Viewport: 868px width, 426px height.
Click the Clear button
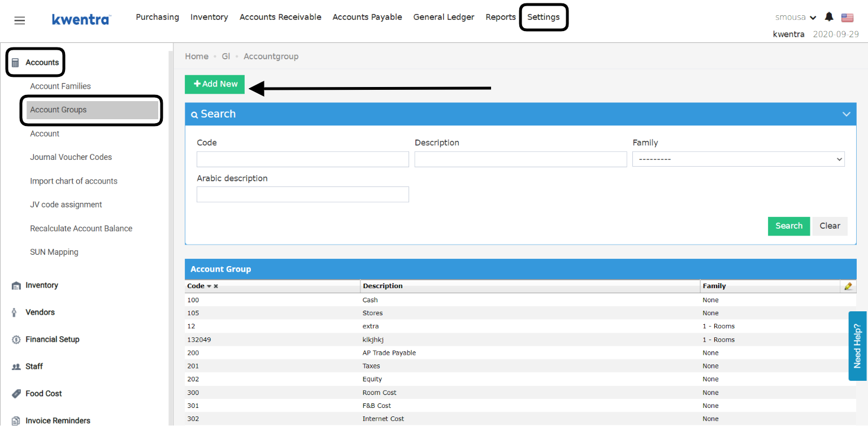830,226
